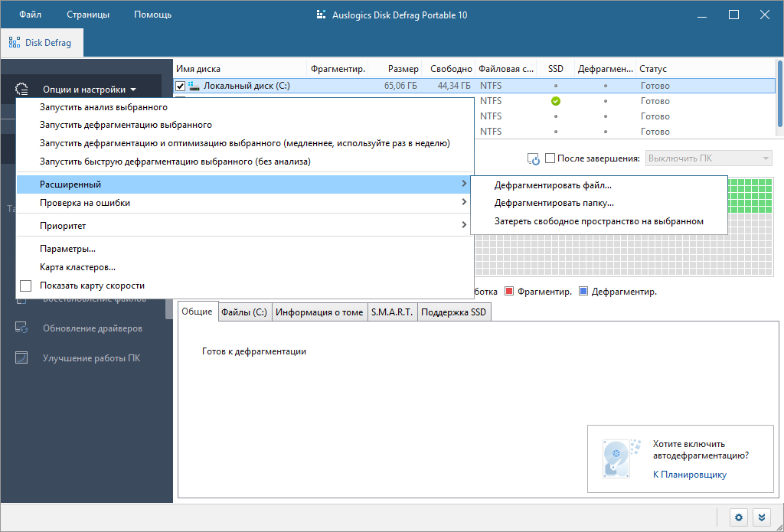Switch to the S.M.A.R.T. tab

click(x=392, y=312)
